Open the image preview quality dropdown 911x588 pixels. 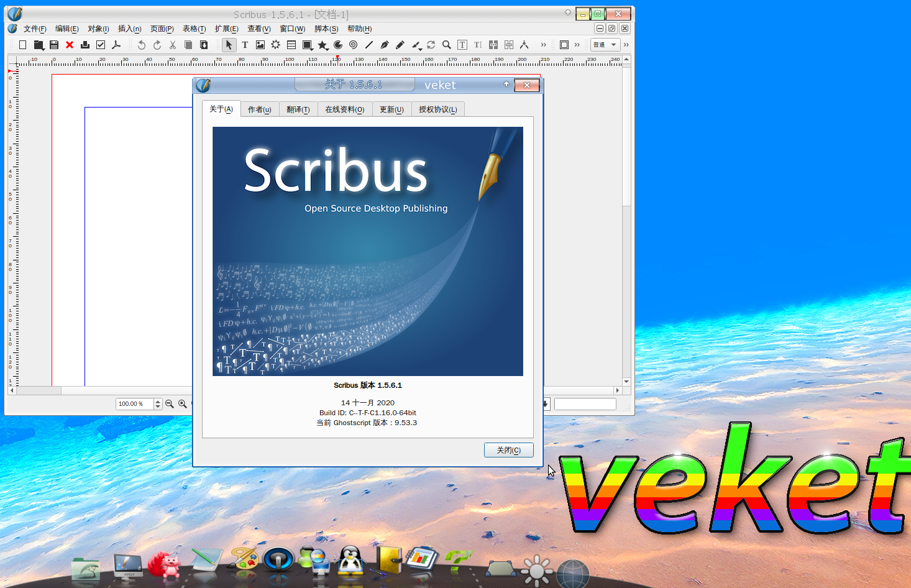click(605, 45)
